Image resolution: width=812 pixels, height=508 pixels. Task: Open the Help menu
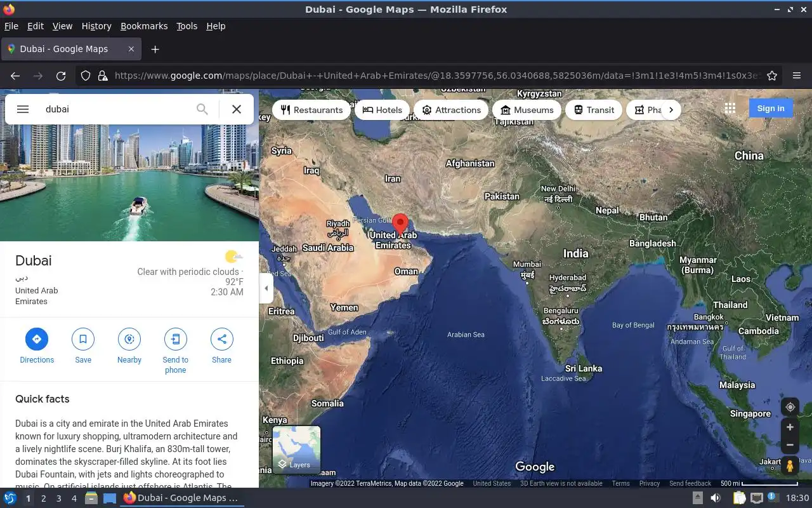[x=216, y=26]
